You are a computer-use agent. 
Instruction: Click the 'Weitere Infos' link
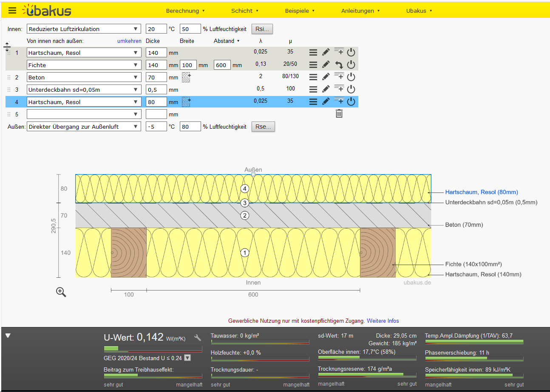(x=383, y=321)
